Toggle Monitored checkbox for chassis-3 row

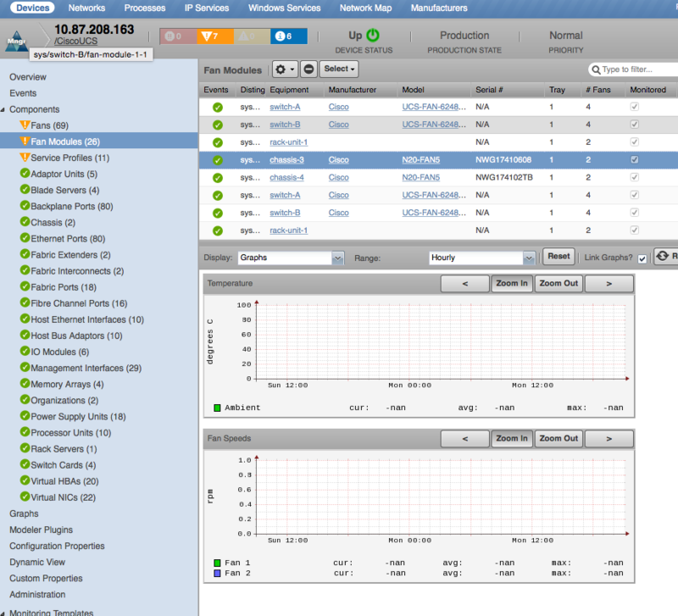tap(634, 159)
